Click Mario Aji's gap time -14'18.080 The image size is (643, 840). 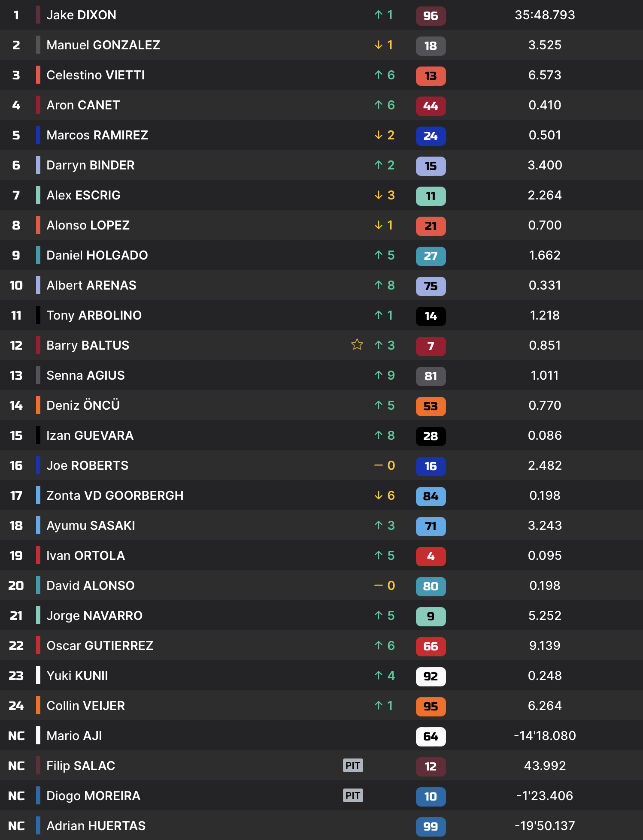pyautogui.click(x=544, y=736)
